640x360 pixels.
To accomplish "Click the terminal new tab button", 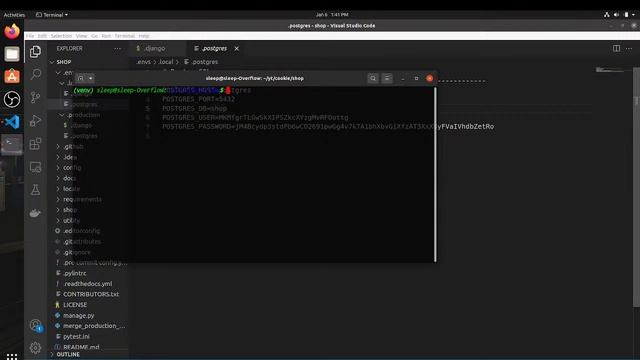I will [x=80, y=78].
